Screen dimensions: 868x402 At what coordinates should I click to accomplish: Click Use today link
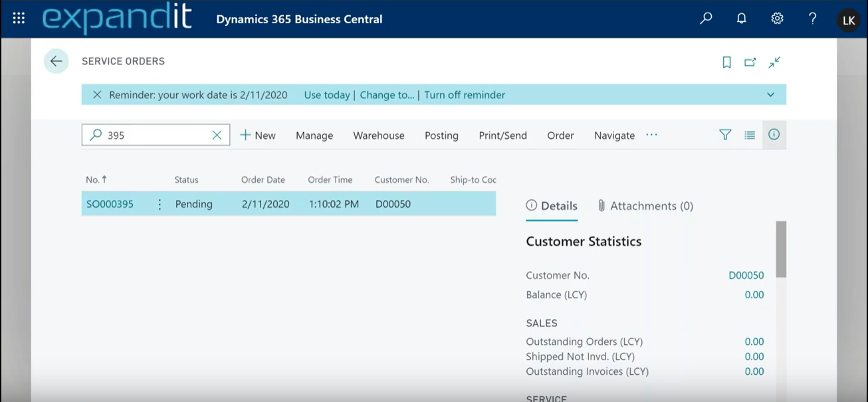pos(327,95)
